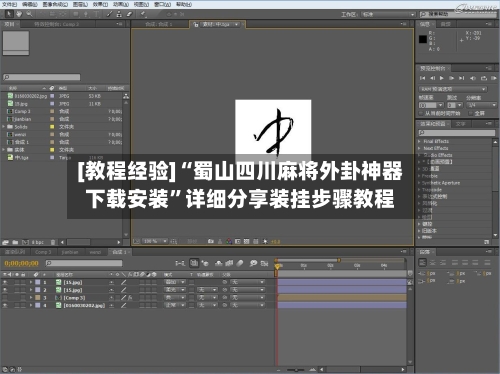Enable frame blending icon in timeline
This screenshot has height=374, width=500.
point(229,263)
